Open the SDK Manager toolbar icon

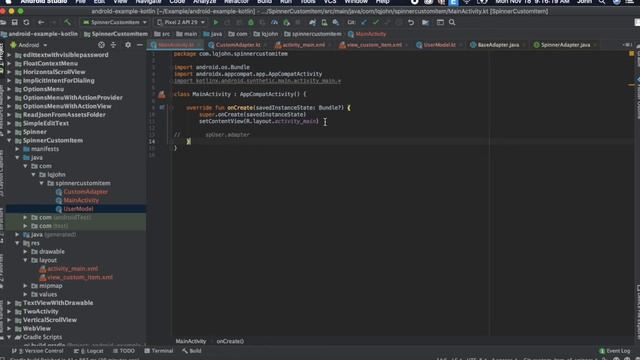336,22
